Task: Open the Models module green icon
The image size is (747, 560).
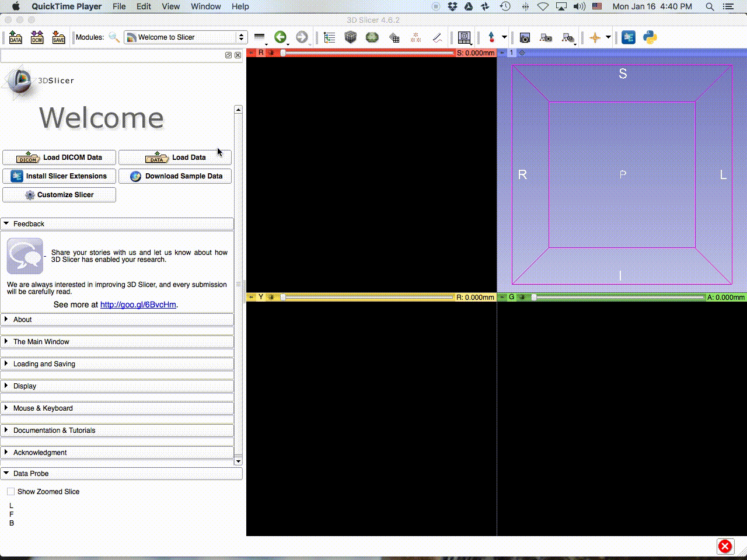Action: pyautogui.click(x=372, y=37)
